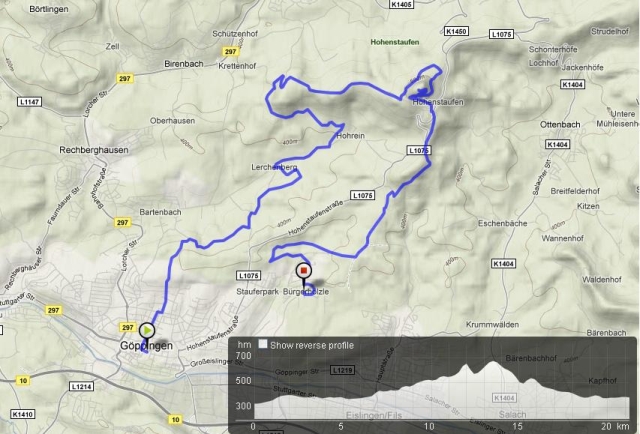Click the K1404 sign near Ottenbach
The width and height of the screenshot is (640, 434).
point(557,145)
